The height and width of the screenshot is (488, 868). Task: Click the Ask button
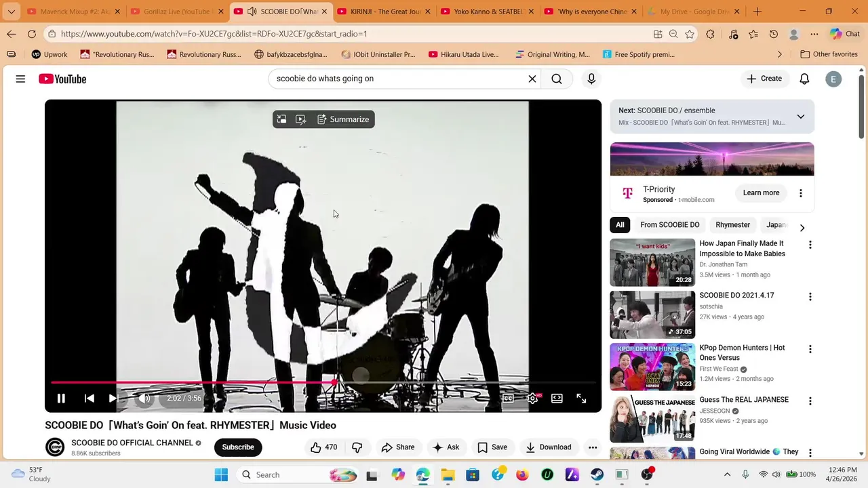tap(446, 447)
